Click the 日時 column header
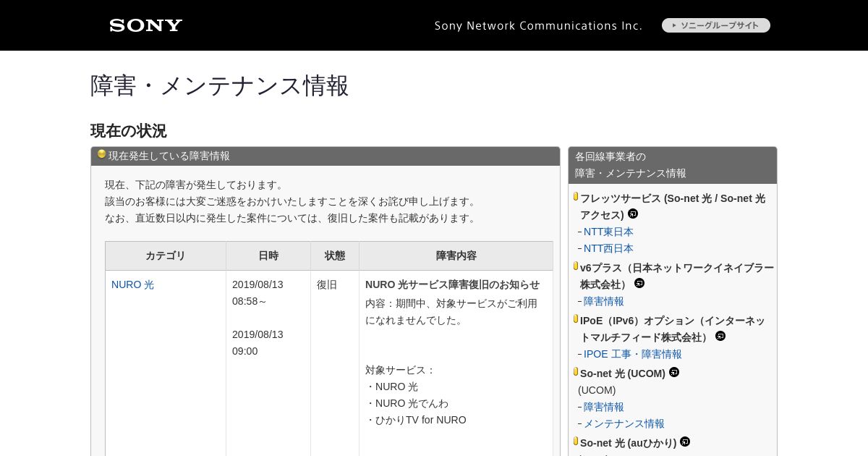Image resolution: width=868 pixels, height=456 pixels. [x=268, y=256]
